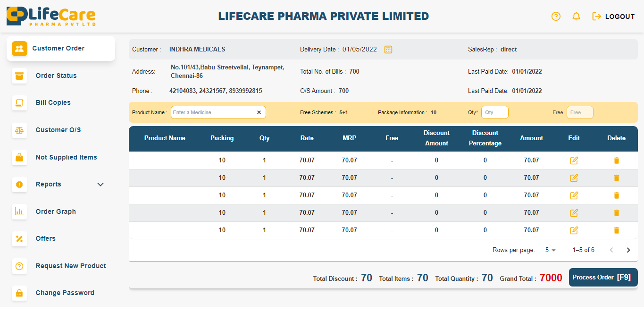Expand the Reports submenu chevron
The image size is (644, 312).
pos(100,185)
